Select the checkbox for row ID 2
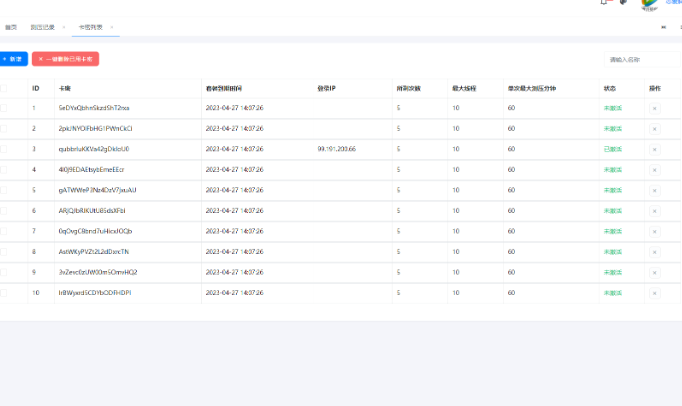 click(3, 128)
